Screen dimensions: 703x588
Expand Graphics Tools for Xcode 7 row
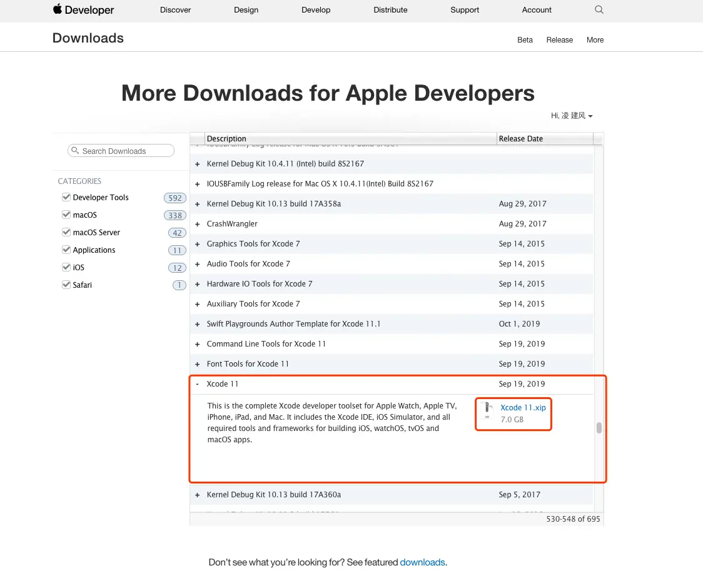(x=197, y=244)
